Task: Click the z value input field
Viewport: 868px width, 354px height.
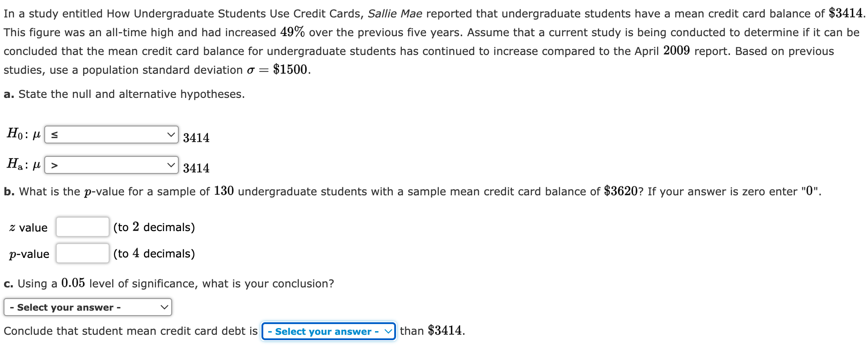Action: 82,227
